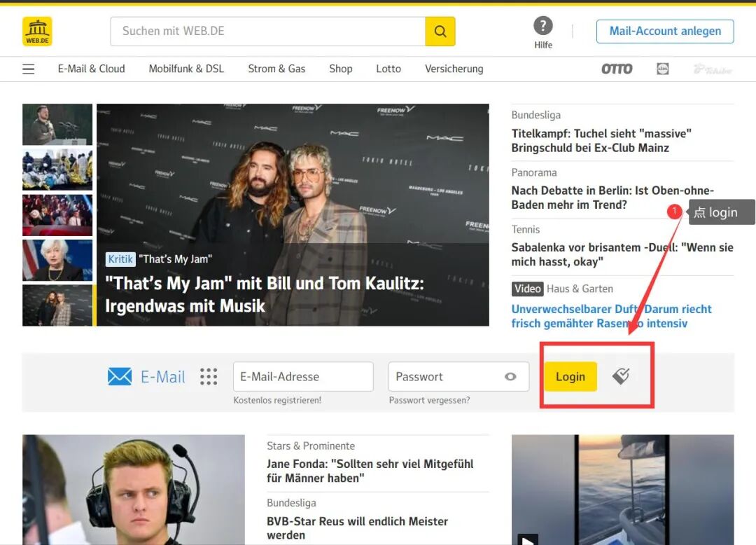Click the blue envelope E-Mail icon

(120, 376)
